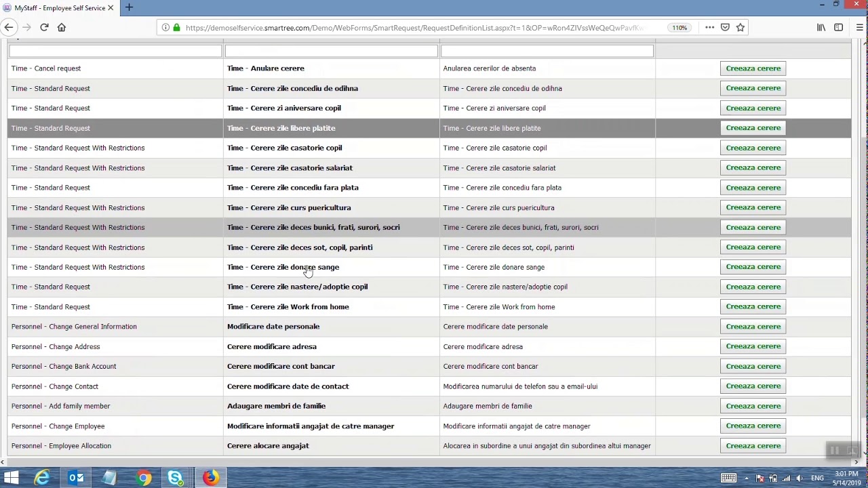Reset the 110% zoom level badge
The height and width of the screenshot is (488, 868).
(x=679, y=28)
